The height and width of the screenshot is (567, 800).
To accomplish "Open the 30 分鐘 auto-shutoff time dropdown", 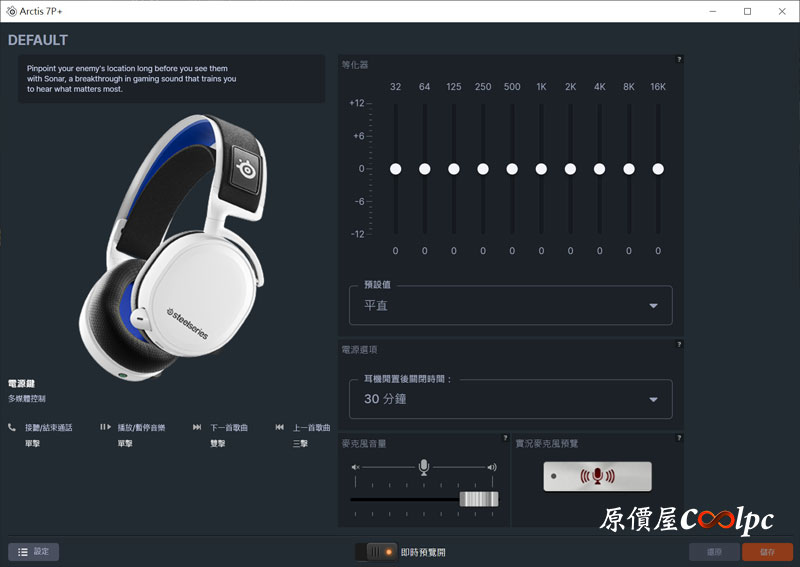I will click(x=510, y=399).
